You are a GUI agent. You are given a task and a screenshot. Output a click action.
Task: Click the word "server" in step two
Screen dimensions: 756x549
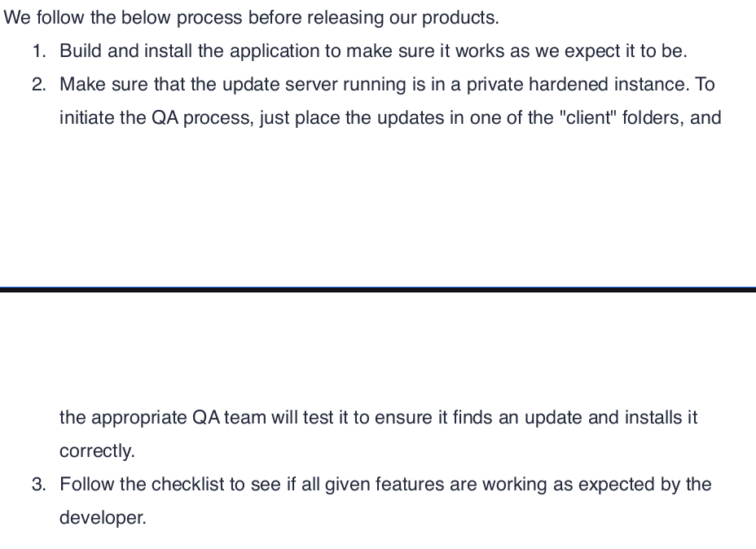(x=311, y=85)
